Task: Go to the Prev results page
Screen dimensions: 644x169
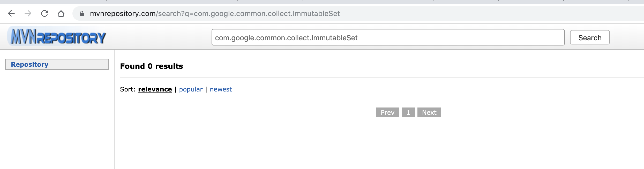Action: point(387,112)
